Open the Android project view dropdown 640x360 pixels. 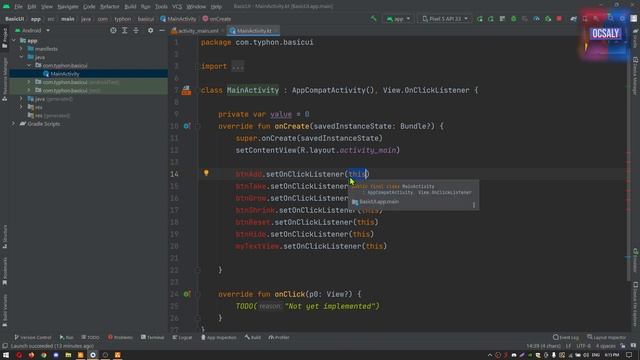32,31
